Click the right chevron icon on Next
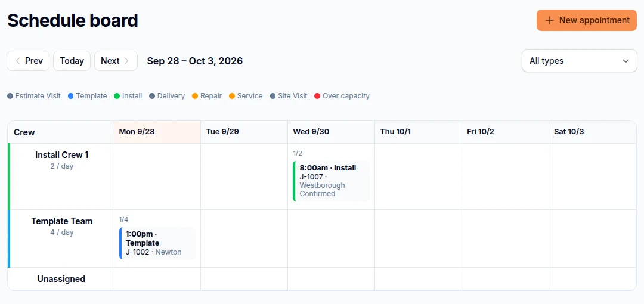Screen dimensions: 644x304 point(126,61)
